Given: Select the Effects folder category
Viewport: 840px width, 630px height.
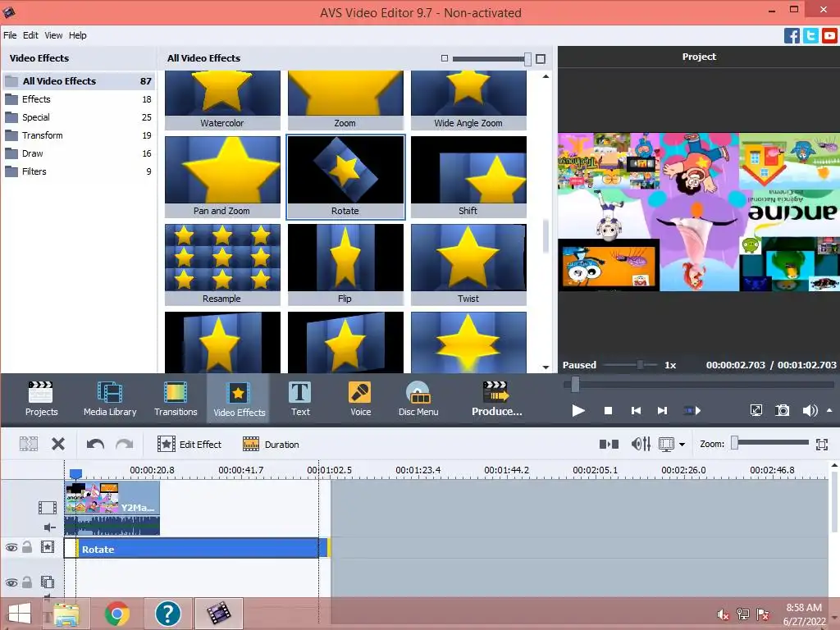Looking at the screenshot, I should 79,99.
